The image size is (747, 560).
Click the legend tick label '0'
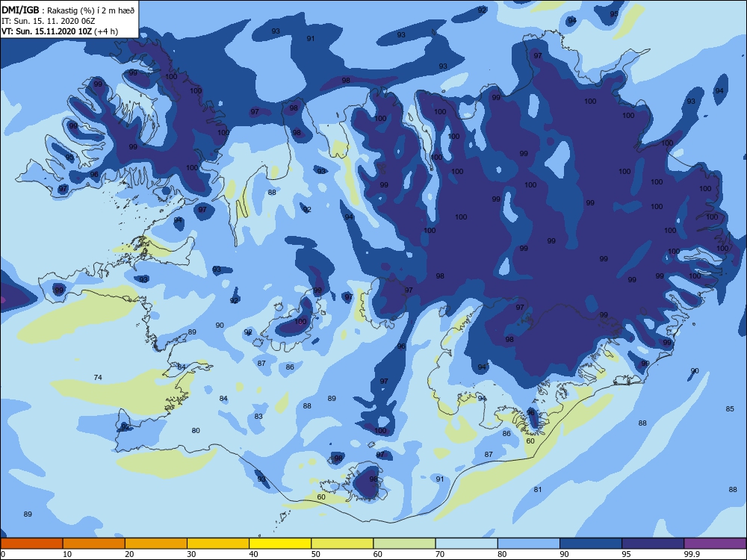pyautogui.click(x=3, y=554)
